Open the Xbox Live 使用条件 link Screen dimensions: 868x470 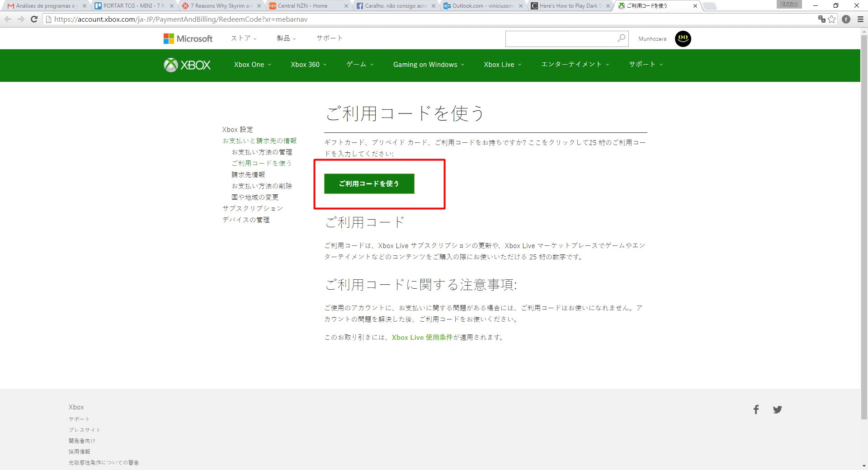click(422, 338)
